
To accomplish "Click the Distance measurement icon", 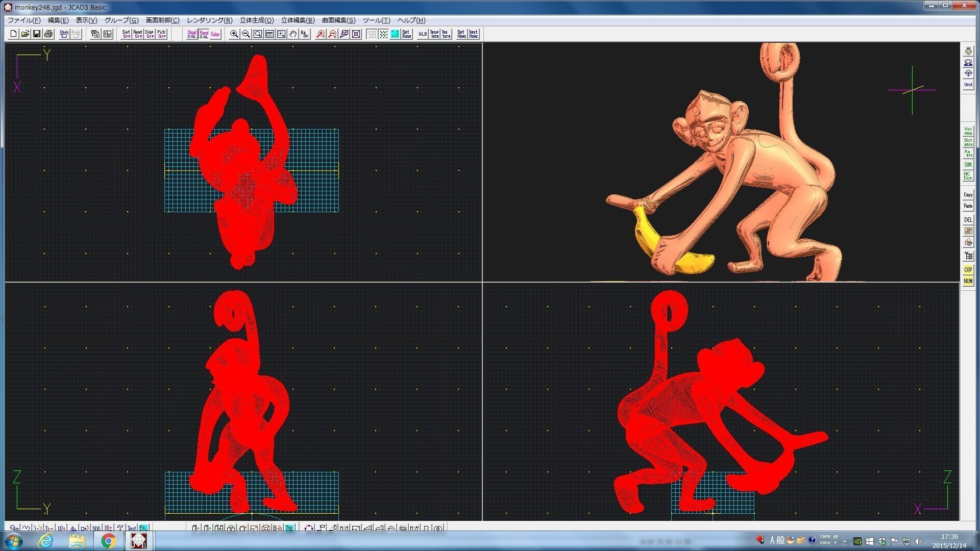I will tap(968, 142).
